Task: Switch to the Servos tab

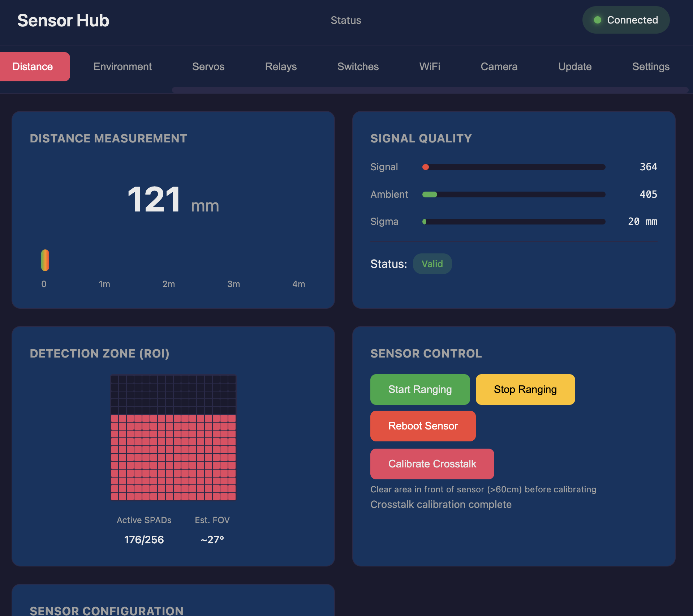Action: point(208,67)
